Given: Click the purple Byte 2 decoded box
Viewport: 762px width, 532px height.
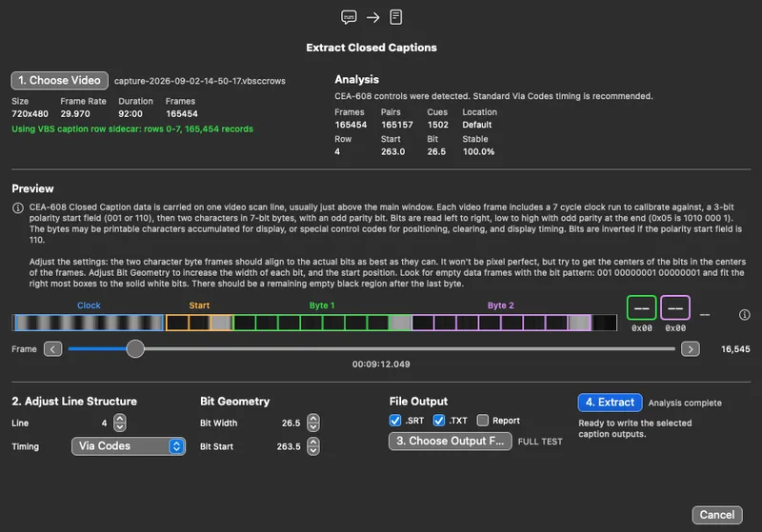Looking at the screenshot, I should coord(675,307).
